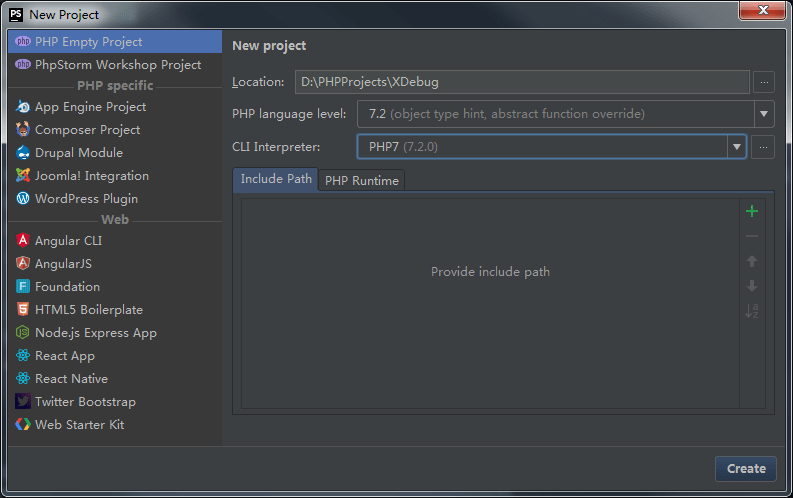The height and width of the screenshot is (498, 793).
Task: Click the Joomla! Integration icon
Action: click(23, 175)
